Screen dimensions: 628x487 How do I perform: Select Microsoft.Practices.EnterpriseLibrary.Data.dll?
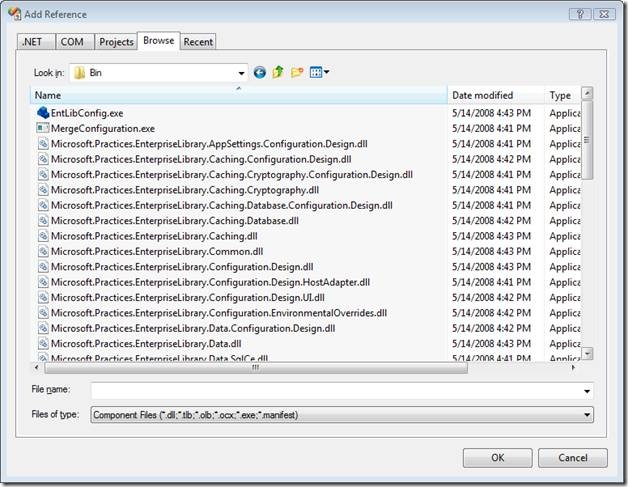click(x=146, y=344)
